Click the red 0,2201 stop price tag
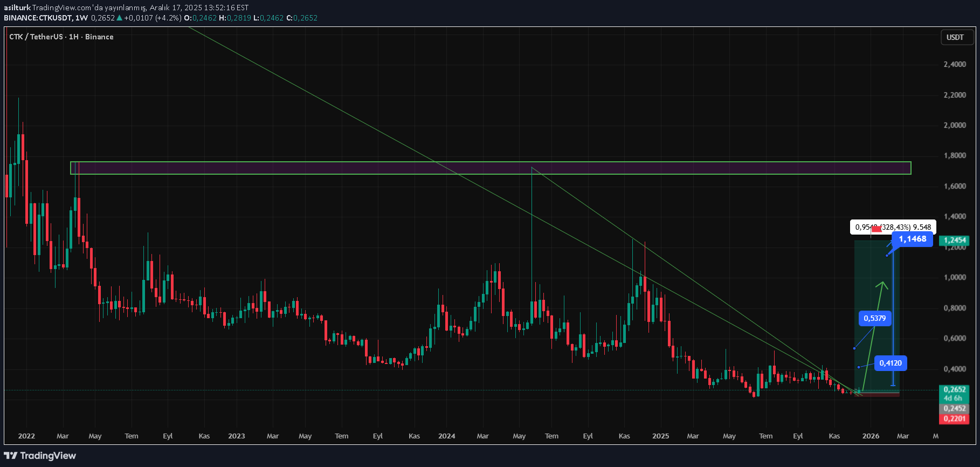This screenshot has height=467, width=980. point(954,418)
